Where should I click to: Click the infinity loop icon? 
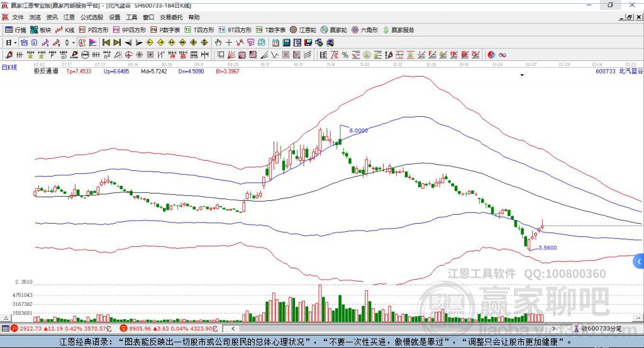(502, 55)
